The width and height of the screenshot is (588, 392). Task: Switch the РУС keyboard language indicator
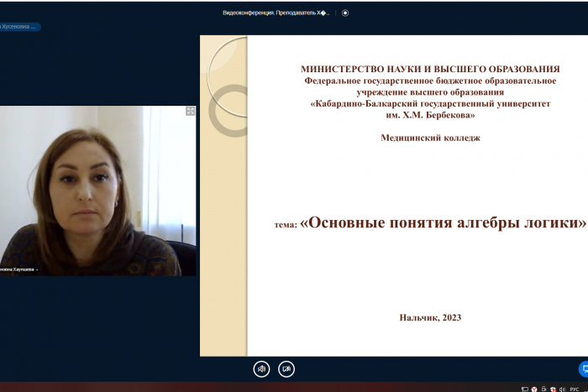(574, 389)
